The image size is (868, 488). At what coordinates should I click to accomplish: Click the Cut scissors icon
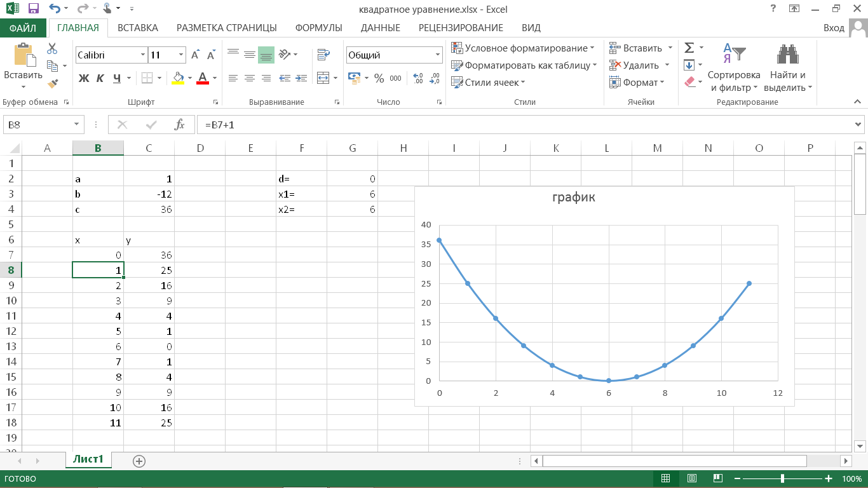pos(52,48)
